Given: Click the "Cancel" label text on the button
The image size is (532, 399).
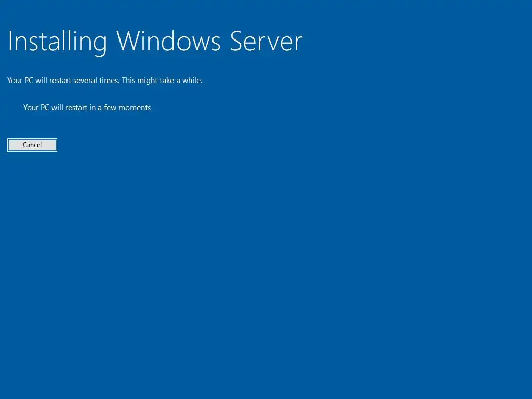Looking at the screenshot, I should (x=32, y=145).
